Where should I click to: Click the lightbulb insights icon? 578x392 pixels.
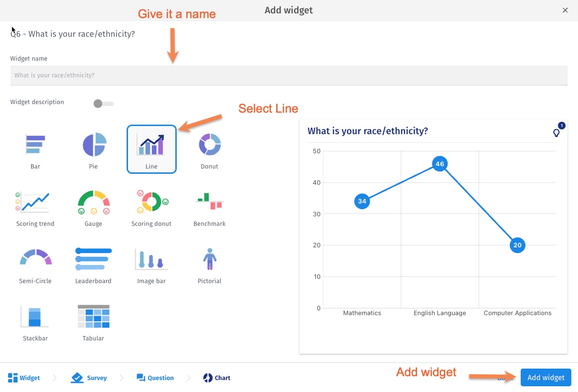click(557, 133)
